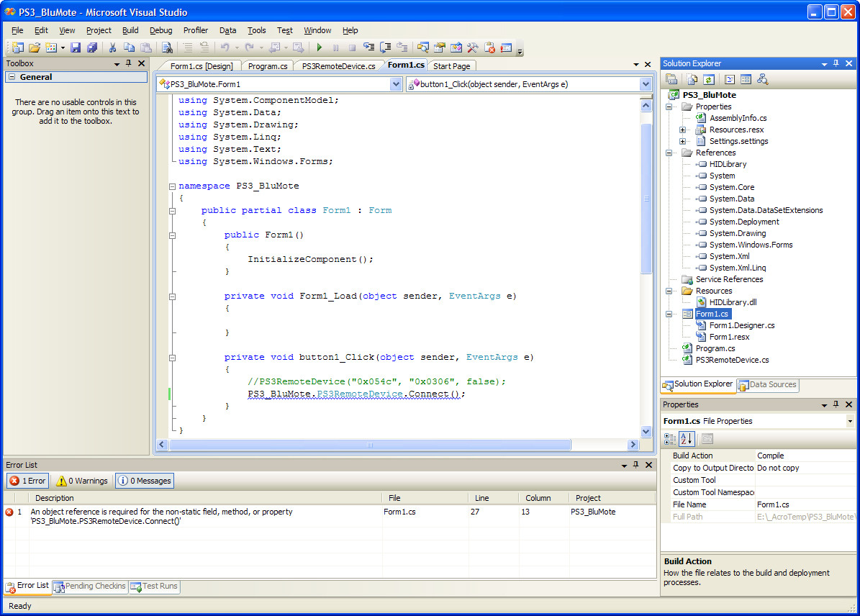Switch Properties grid to Categorized view
Viewport: 860px width, 616px height.
point(670,439)
